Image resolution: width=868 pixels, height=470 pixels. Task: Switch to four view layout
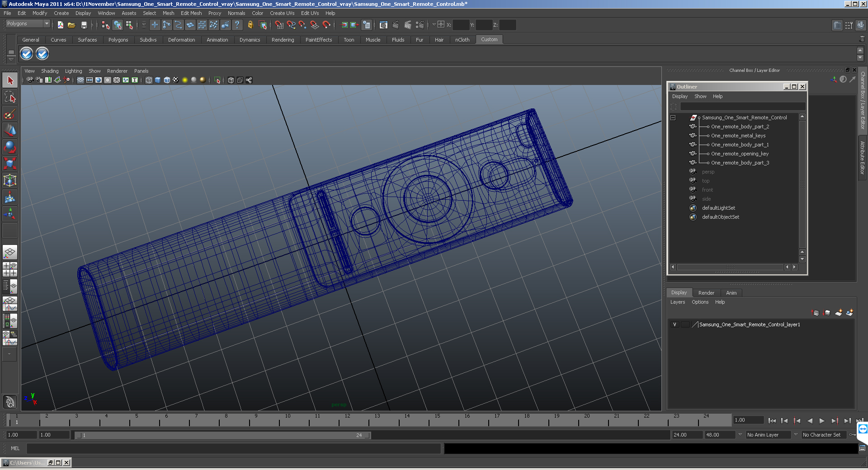(10, 269)
